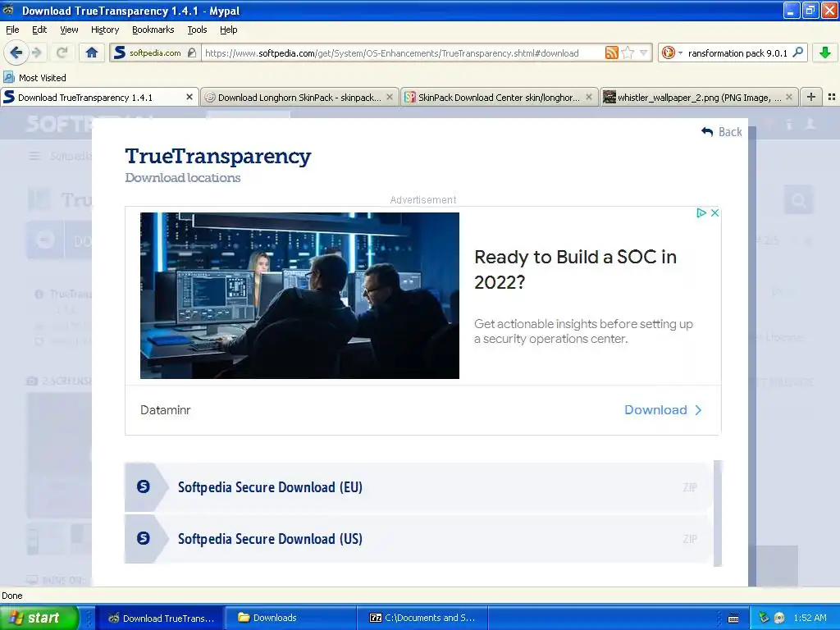The width and height of the screenshot is (840, 630).
Task: Click the taskbar clock showing 1:52 AM
Action: tap(810, 618)
